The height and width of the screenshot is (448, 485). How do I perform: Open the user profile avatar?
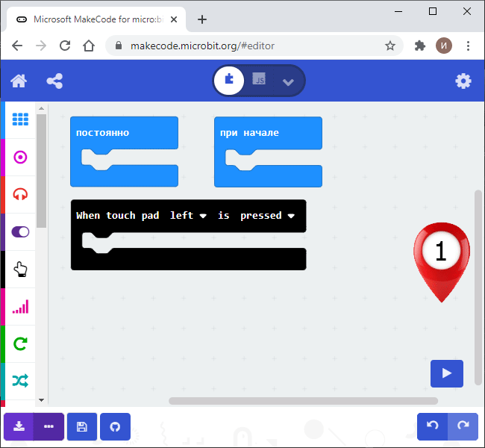(x=444, y=46)
